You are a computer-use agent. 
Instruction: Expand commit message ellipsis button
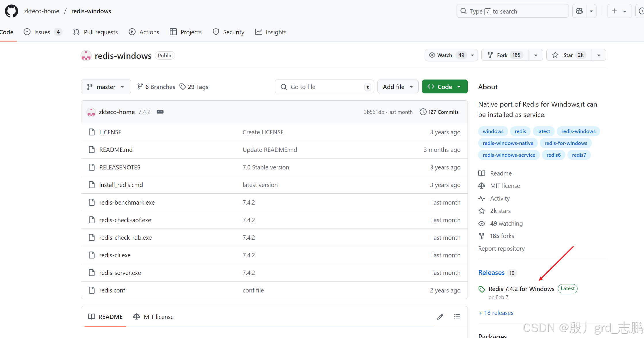tap(160, 112)
